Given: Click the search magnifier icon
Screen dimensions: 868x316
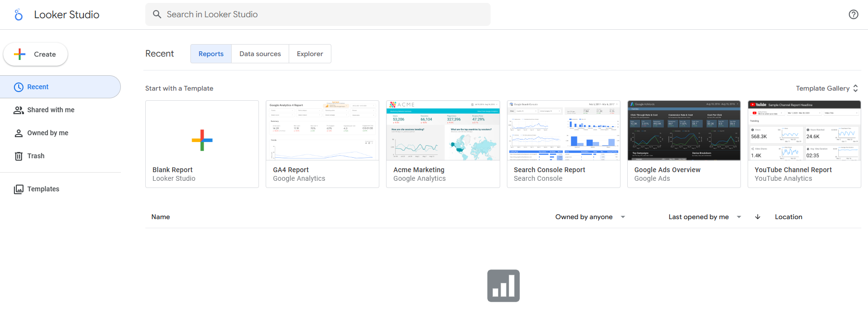Looking at the screenshot, I should 157,14.
